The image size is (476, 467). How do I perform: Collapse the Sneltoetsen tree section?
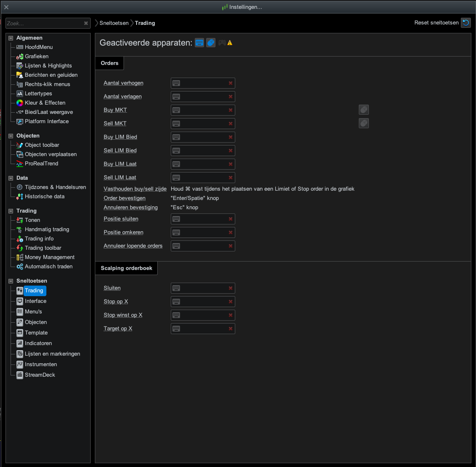[11, 281]
